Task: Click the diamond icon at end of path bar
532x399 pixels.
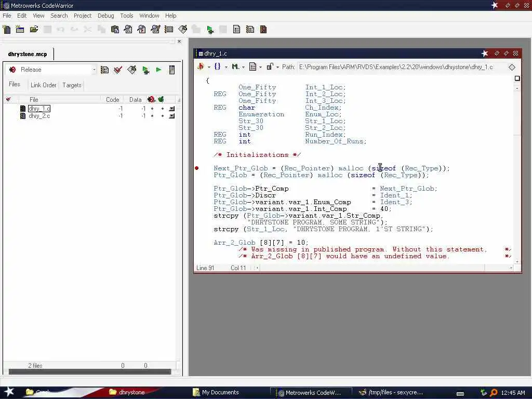Action: click(x=512, y=67)
